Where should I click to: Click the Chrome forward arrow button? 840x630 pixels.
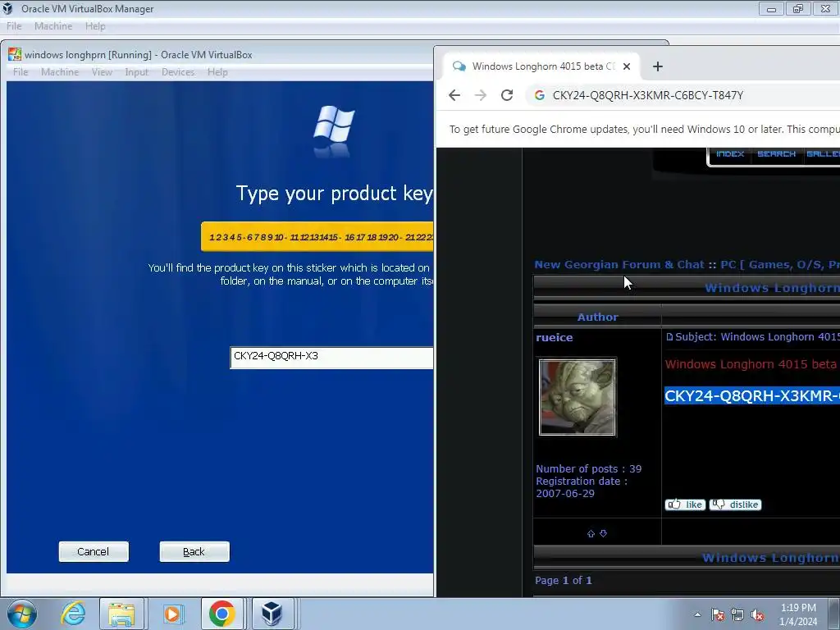(x=481, y=95)
